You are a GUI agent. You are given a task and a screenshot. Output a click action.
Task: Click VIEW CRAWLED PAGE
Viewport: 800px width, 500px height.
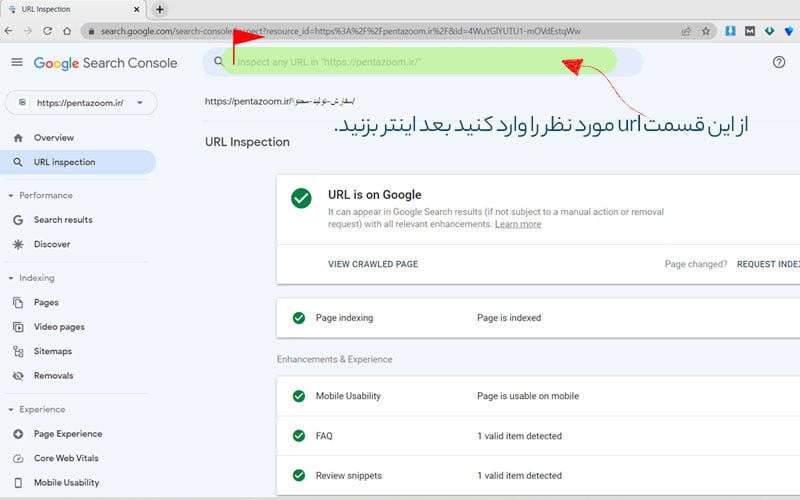tap(373, 264)
